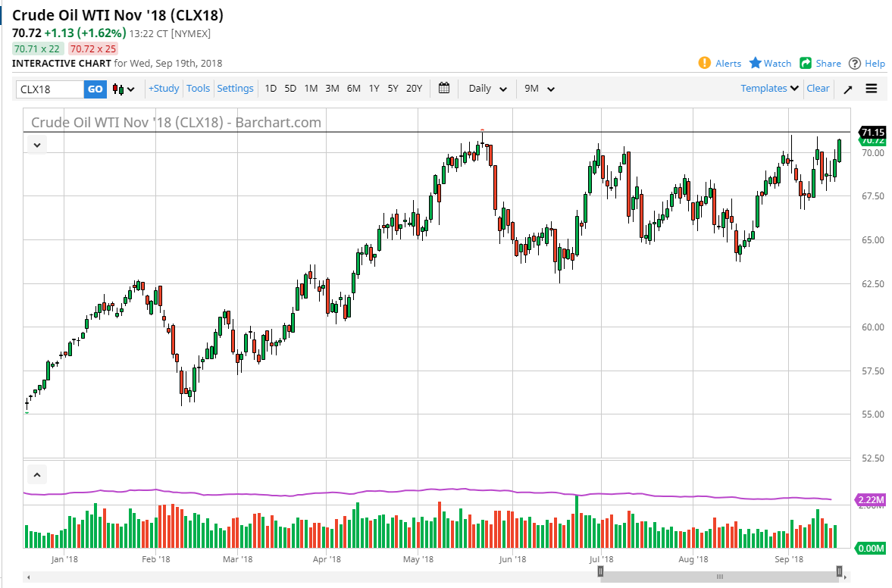Screen dimensions: 892x588
Task: Open the Templates dropdown
Action: (768, 89)
